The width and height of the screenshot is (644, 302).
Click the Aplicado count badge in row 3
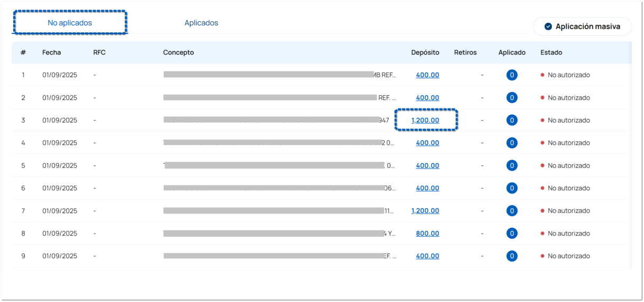512,120
